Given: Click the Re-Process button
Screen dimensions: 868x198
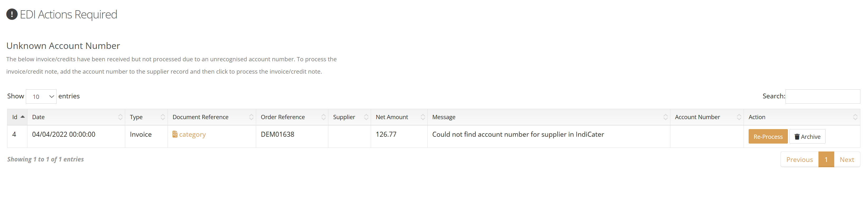Looking at the screenshot, I should (768, 136).
